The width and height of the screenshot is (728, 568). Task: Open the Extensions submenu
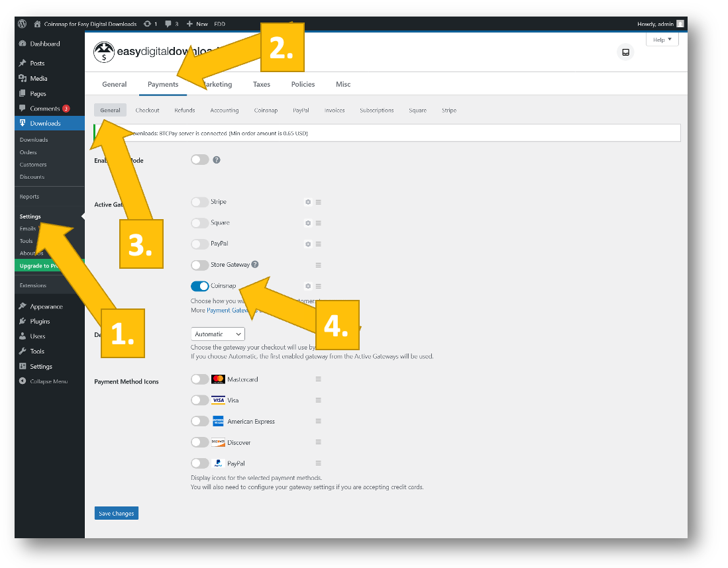33,285
